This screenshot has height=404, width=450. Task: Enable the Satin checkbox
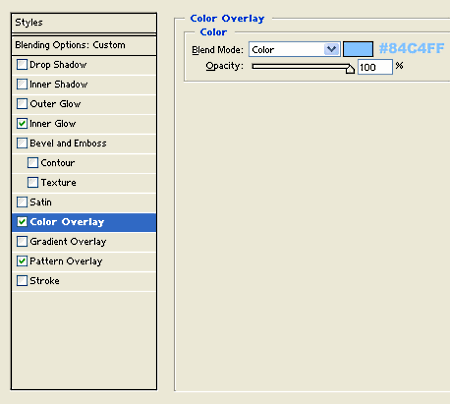[22, 202]
